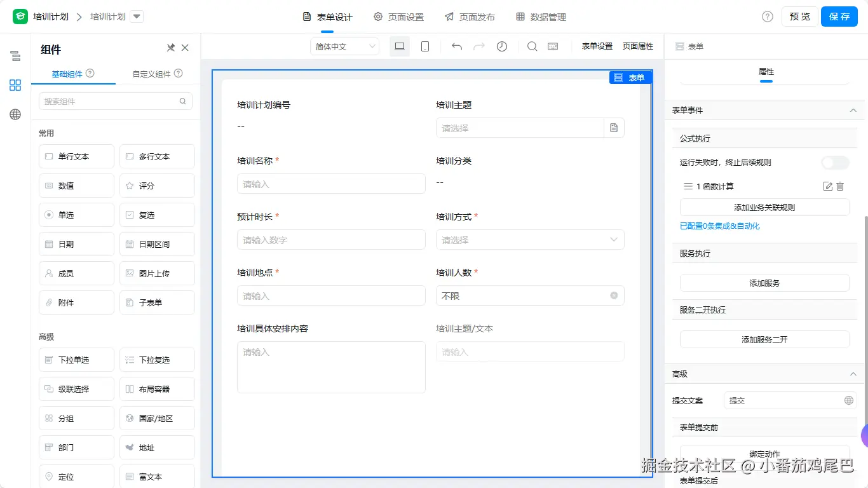868x488 pixels.
Task: Redo the last change
Action: (479, 46)
